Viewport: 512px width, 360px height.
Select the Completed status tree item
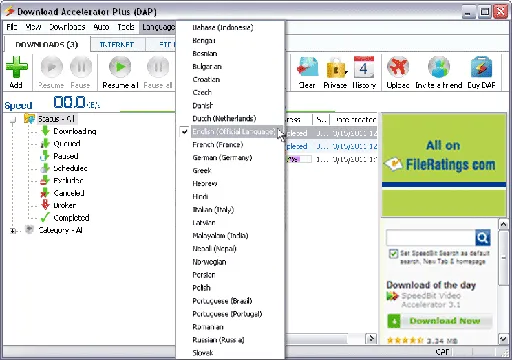point(71,218)
